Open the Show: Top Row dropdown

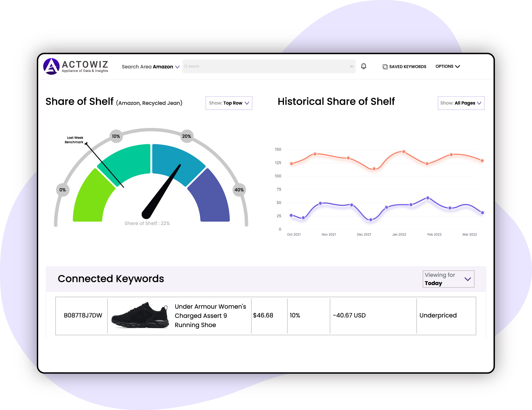coord(229,103)
